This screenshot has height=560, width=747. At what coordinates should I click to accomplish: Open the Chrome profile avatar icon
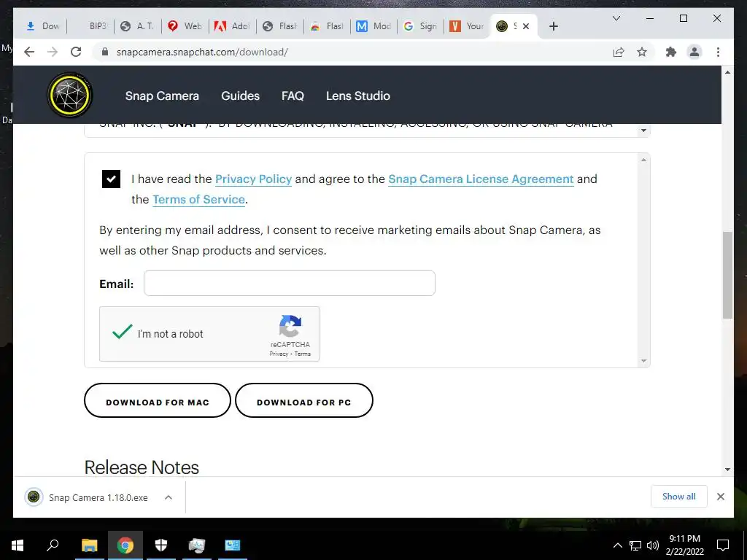(694, 52)
